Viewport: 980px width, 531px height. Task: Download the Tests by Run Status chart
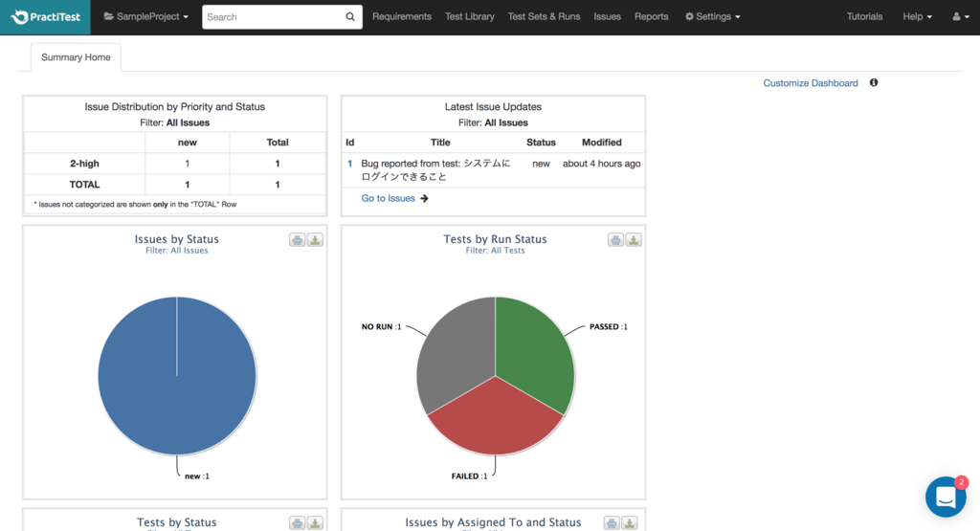pyautogui.click(x=634, y=240)
